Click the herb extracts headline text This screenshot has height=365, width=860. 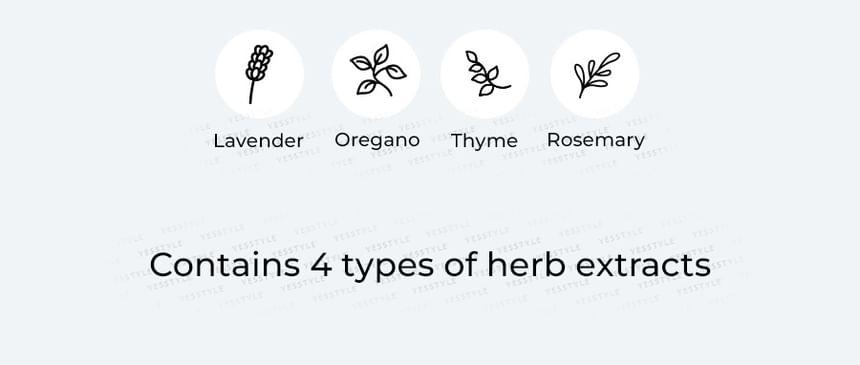[430, 266]
